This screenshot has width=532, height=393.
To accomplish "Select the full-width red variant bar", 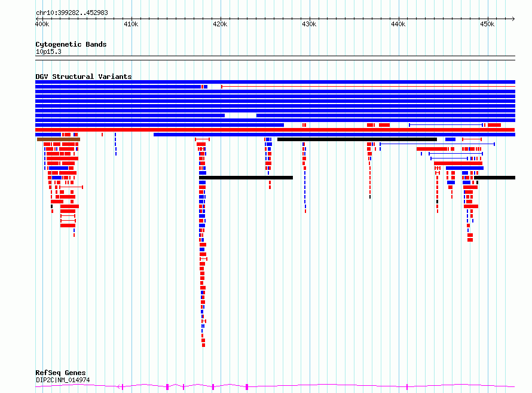I will pyautogui.click(x=275, y=130).
